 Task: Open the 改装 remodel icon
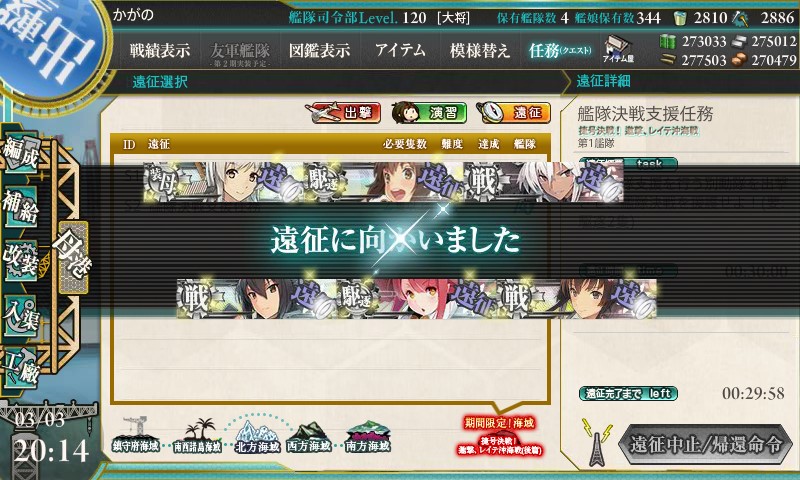[x=21, y=259]
